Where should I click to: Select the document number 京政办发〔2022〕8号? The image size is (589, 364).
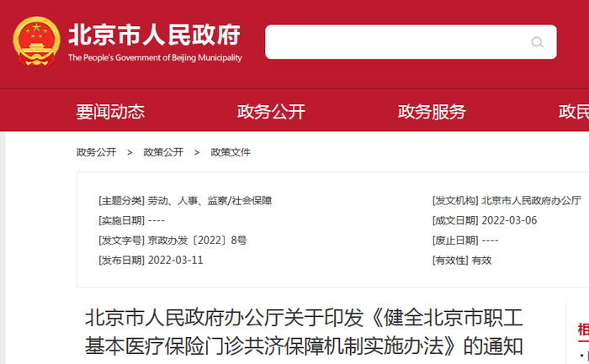coord(197,240)
